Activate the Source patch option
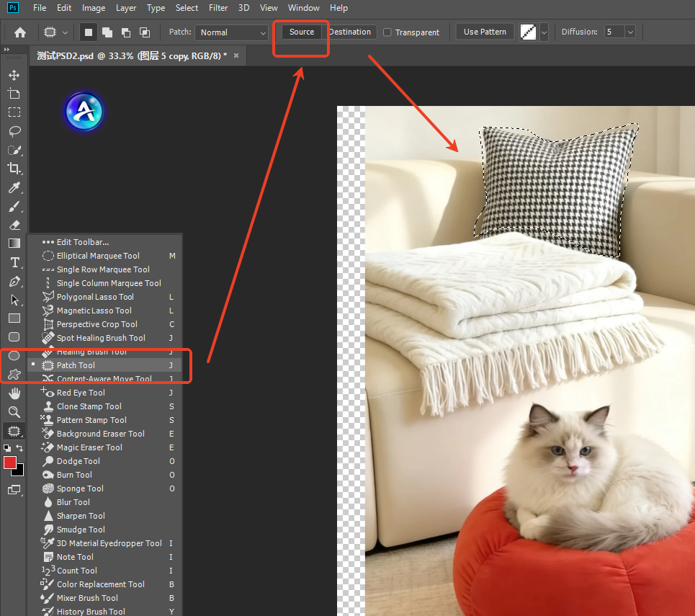695x616 pixels. click(x=300, y=32)
